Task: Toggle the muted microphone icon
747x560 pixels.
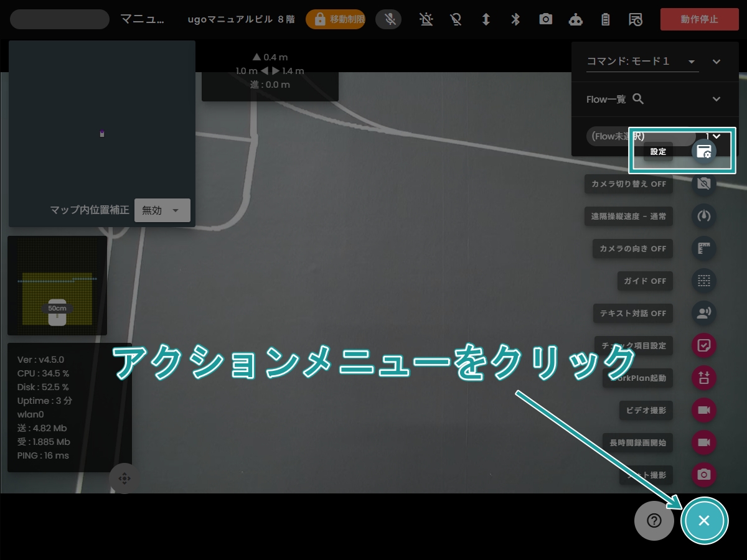Action: click(390, 19)
